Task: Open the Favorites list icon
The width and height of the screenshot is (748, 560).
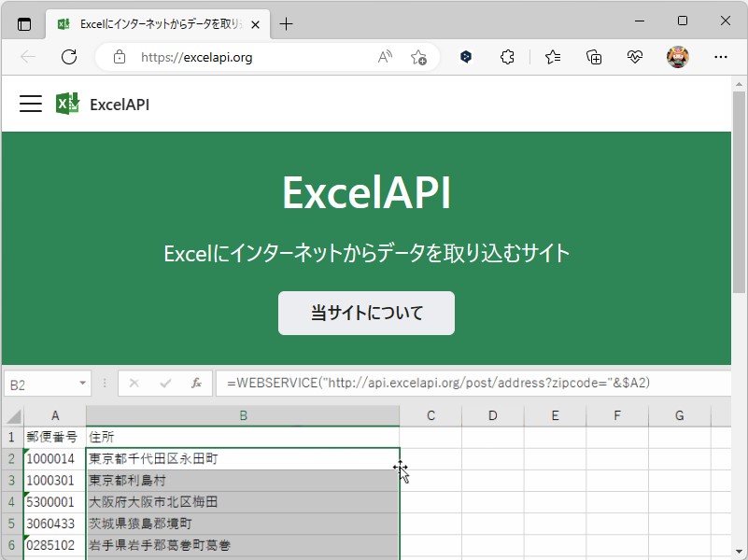Action: pyautogui.click(x=551, y=57)
